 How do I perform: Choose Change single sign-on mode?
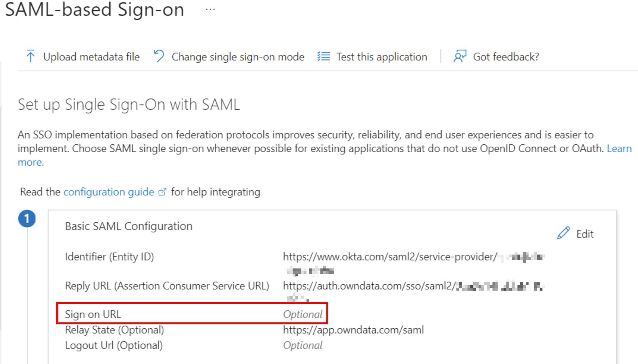[237, 56]
